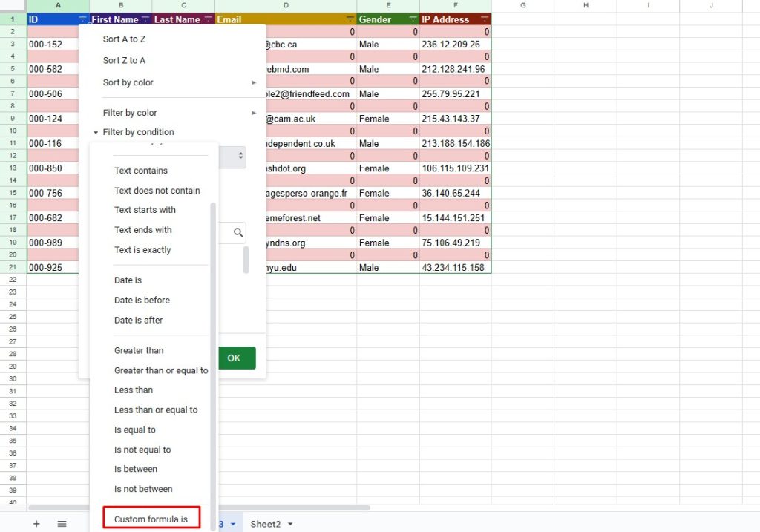
Task: Select Sort A to Z
Action: point(123,39)
